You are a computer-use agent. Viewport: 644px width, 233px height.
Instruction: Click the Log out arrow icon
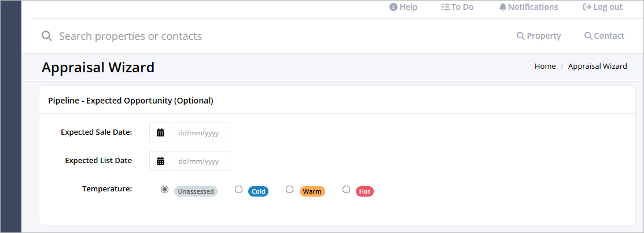tap(587, 7)
